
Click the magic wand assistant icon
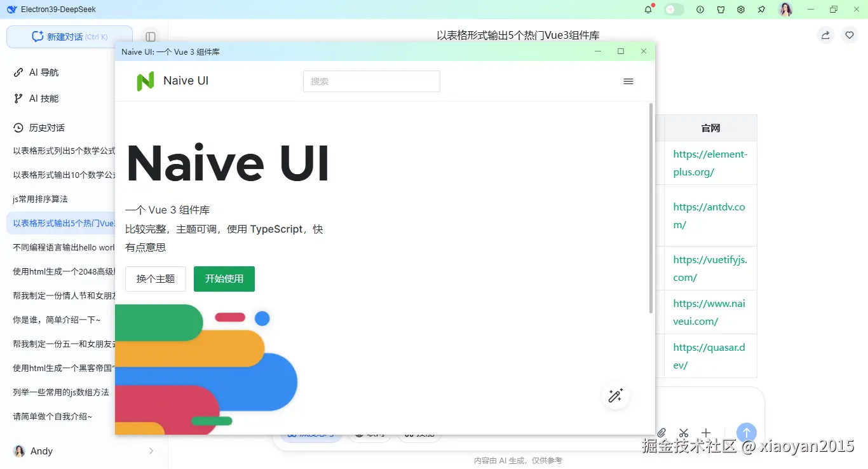pyautogui.click(x=615, y=395)
